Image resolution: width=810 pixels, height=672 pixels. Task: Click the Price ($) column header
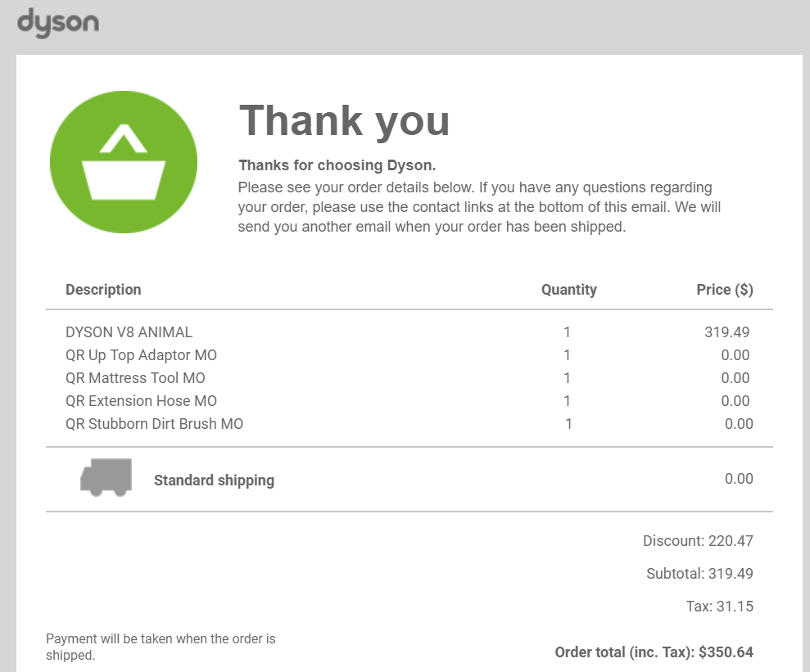(724, 290)
